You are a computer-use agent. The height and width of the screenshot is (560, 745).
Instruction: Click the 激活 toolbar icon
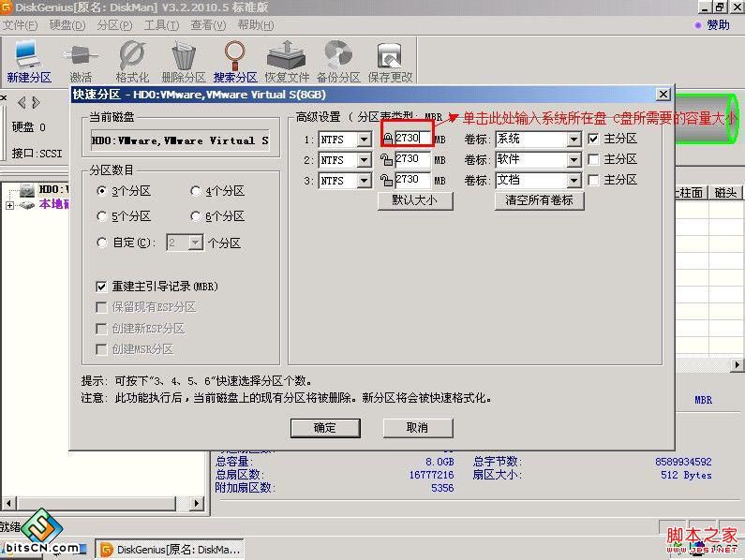click(x=80, y=62)
